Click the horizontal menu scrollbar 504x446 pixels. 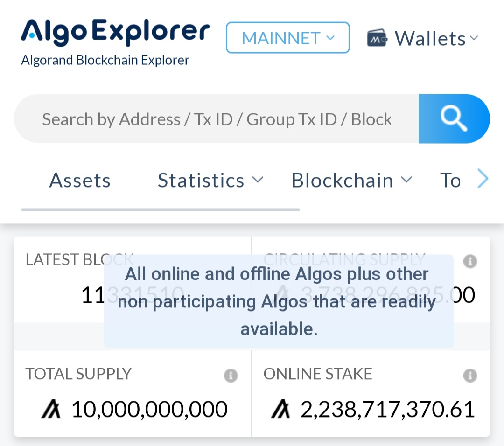pos(161,209)
